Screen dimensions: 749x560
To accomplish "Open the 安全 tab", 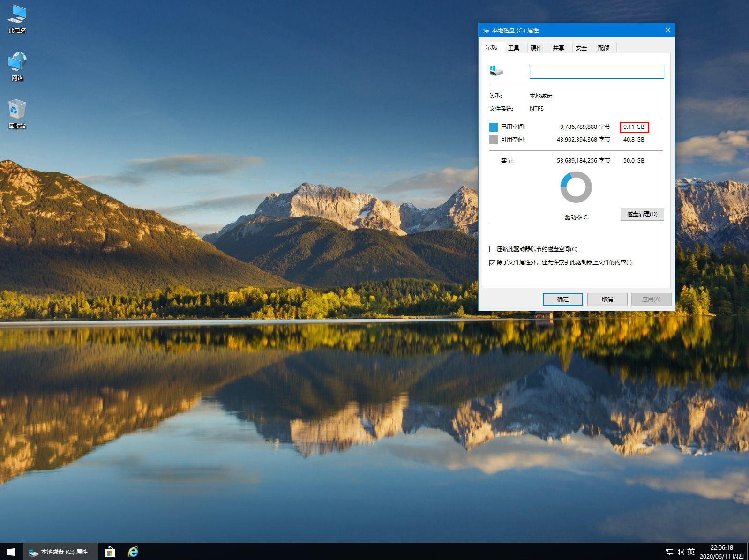I will point(581,48).
